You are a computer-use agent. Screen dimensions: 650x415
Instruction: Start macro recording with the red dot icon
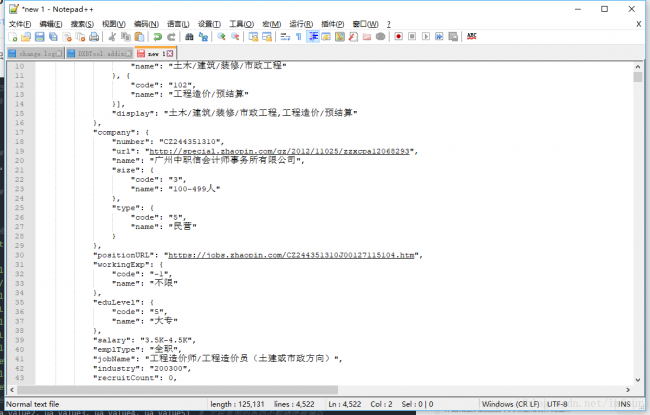(398, 36)
